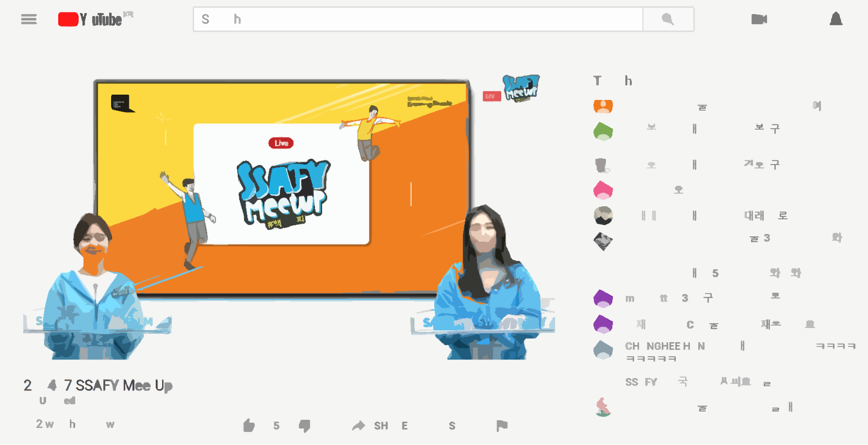Image resolution: width=868 pixels, height=445 pixels.
Task: Click the share arrow button
Action: [359, 425]
